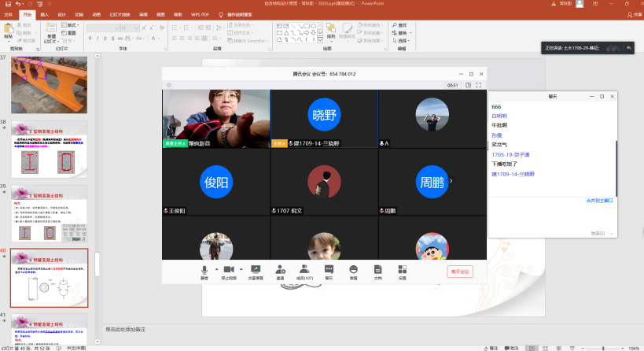Open the documents icon in the meeting toolbar
Image resolution: width=644 pixels, height=351 pixels.
(x=378, y=272)
